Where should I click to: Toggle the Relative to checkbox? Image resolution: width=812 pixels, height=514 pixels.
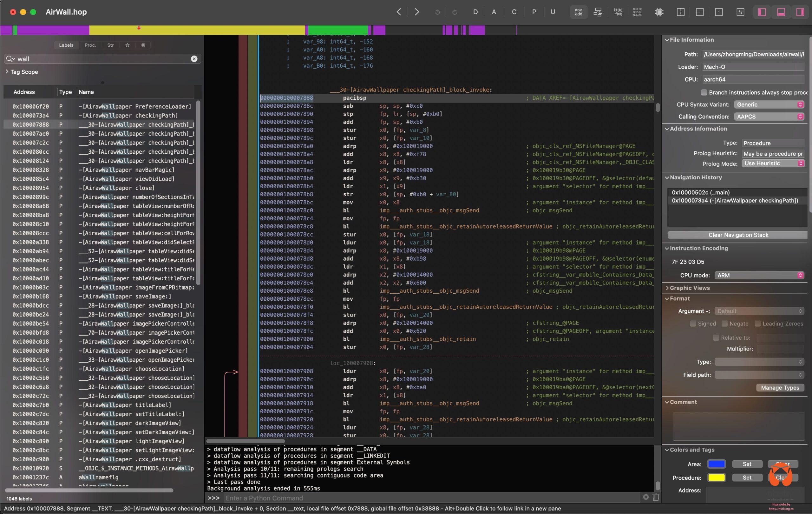[716, 337]
